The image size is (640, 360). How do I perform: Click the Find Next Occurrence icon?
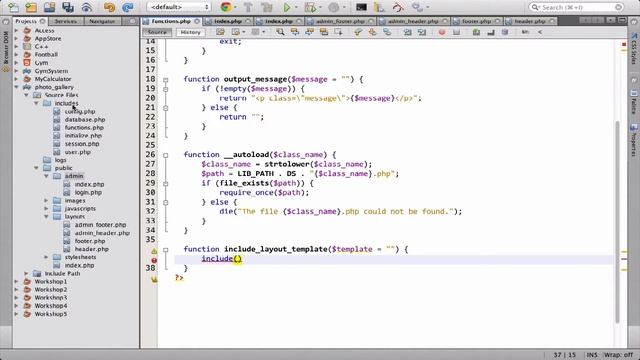click(309, 32)
